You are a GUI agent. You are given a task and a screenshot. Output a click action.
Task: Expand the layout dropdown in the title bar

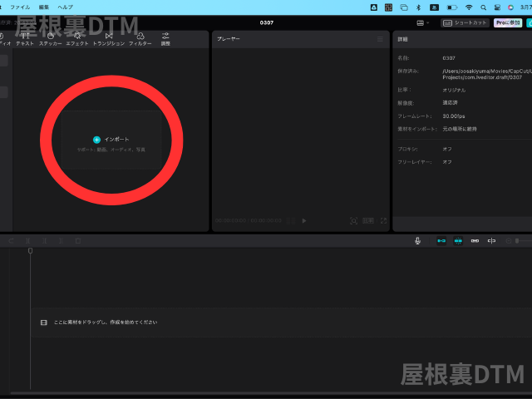coord(421,23)
